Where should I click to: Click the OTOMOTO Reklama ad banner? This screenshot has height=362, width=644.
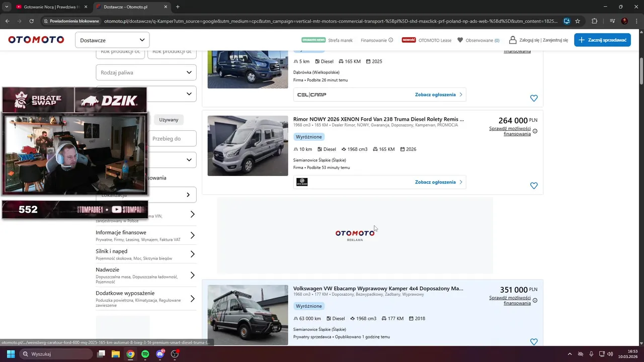(x=355, y=235)
